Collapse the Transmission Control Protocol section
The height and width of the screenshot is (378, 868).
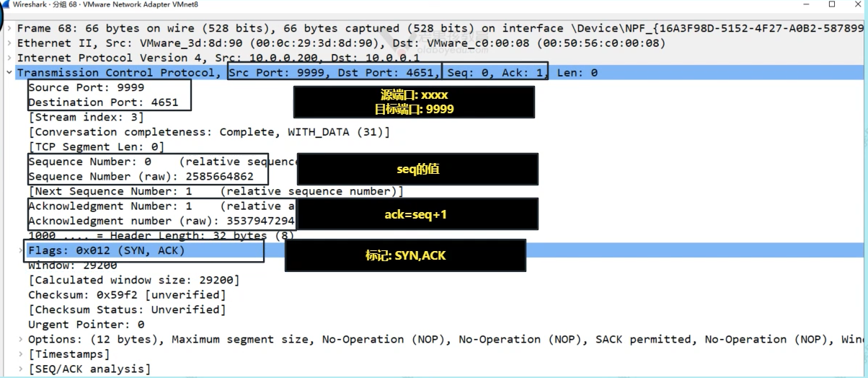pos(9,72)
